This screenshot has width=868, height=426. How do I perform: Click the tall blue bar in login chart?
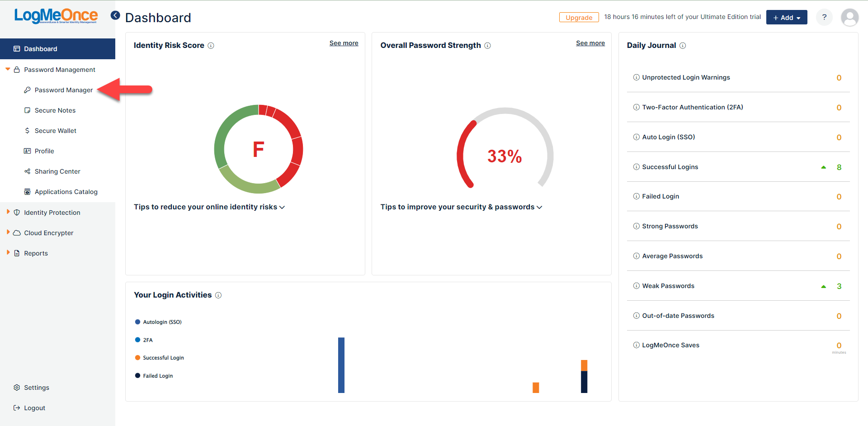[x=341, y=365]
